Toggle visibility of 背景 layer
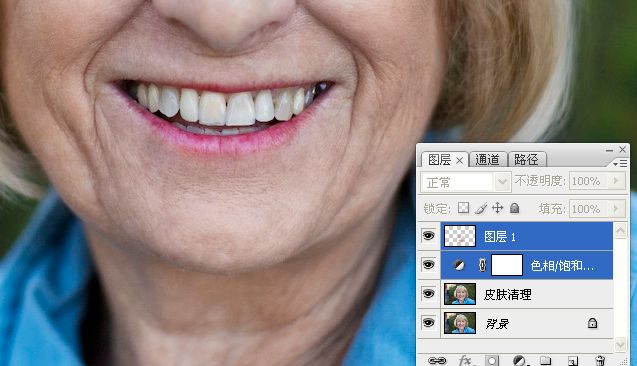637x366 pixels. [x=428, y=323]
